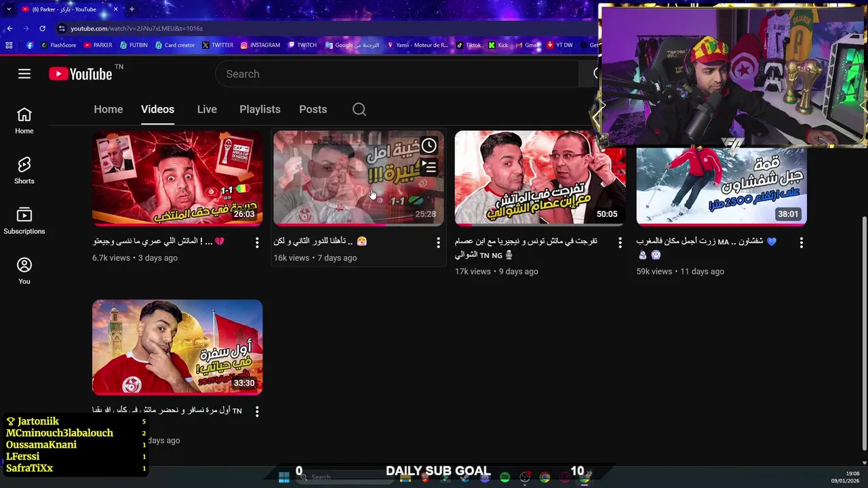Open the FlashScore bookmark
Screen dimensions: 868x488
tap(58, 45)
